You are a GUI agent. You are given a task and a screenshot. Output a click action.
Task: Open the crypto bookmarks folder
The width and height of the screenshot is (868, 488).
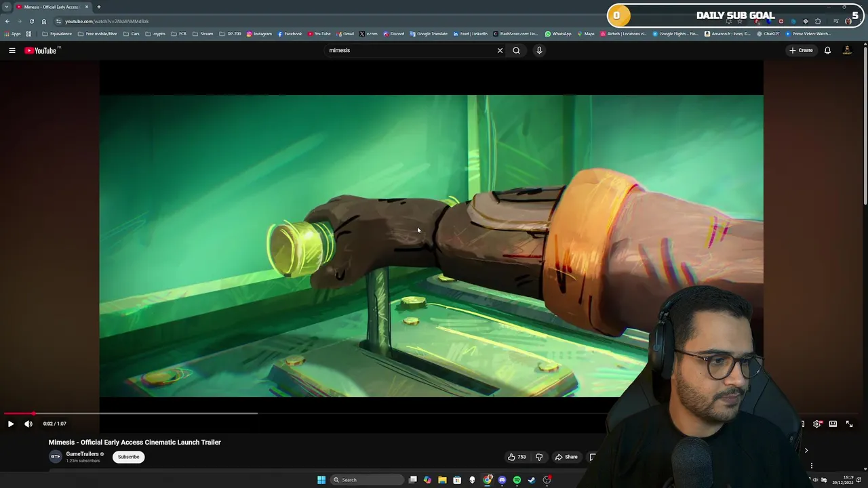(155, 34)
